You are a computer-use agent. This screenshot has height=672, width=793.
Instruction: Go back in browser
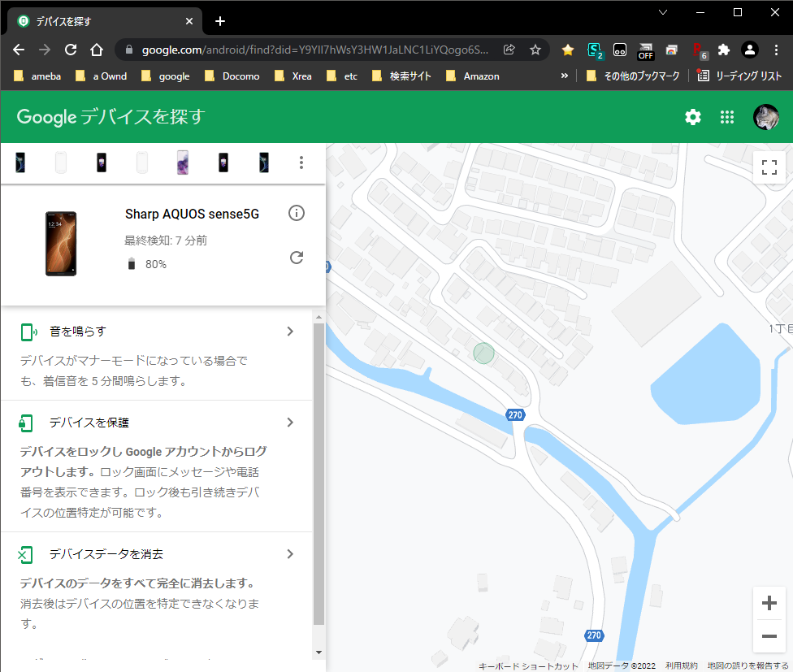[x=19, y=50]
